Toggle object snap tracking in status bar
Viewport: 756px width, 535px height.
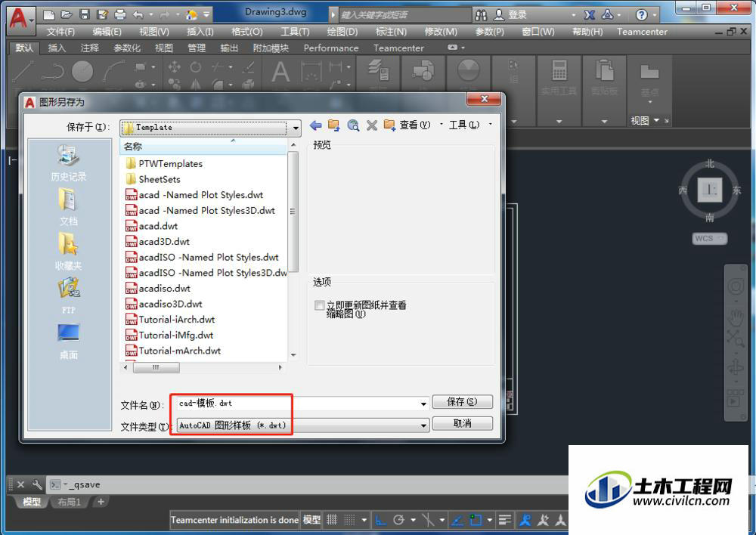[x=457, y=520]
